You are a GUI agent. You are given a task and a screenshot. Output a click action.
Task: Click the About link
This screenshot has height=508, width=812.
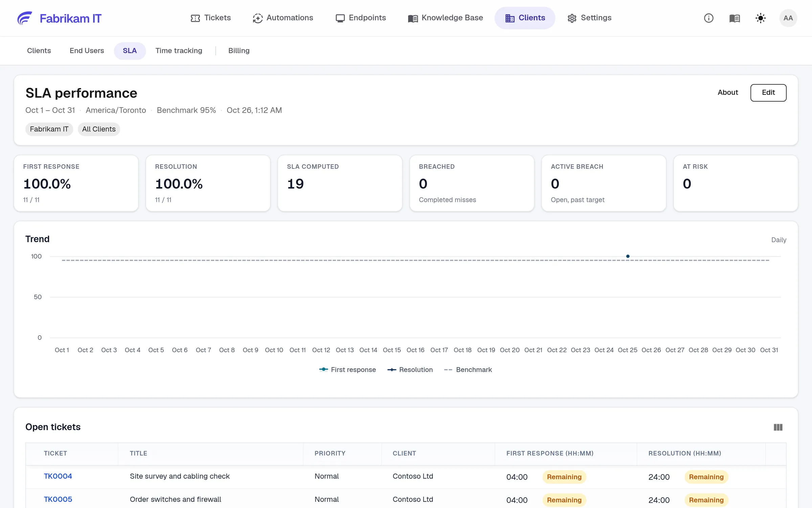tap(728, 92)
